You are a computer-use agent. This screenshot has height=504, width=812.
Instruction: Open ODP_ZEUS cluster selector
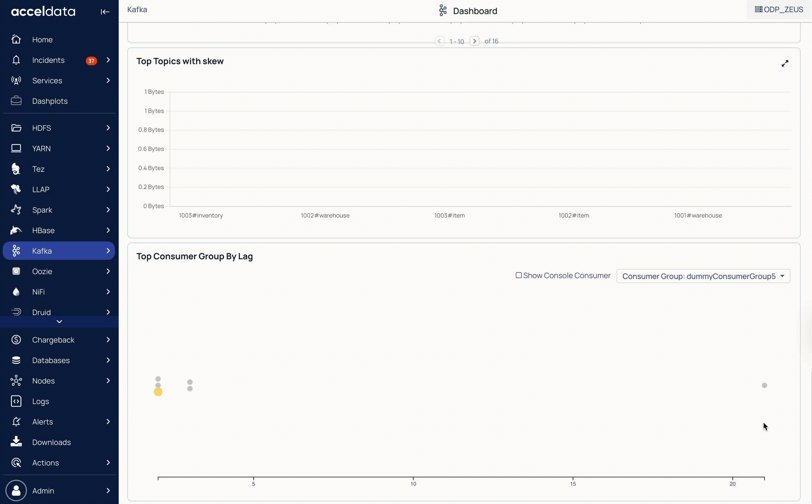[779, 9]
